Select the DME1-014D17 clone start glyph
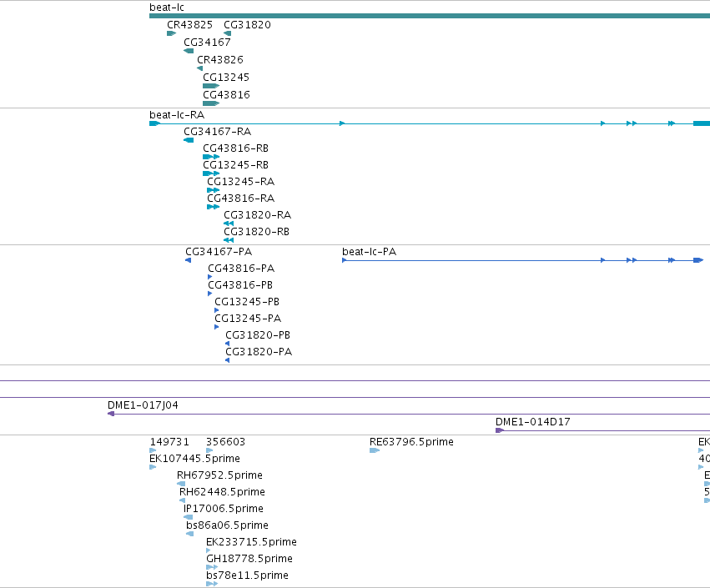This screenshot has width=710, height=588. [x=500, y=430]
